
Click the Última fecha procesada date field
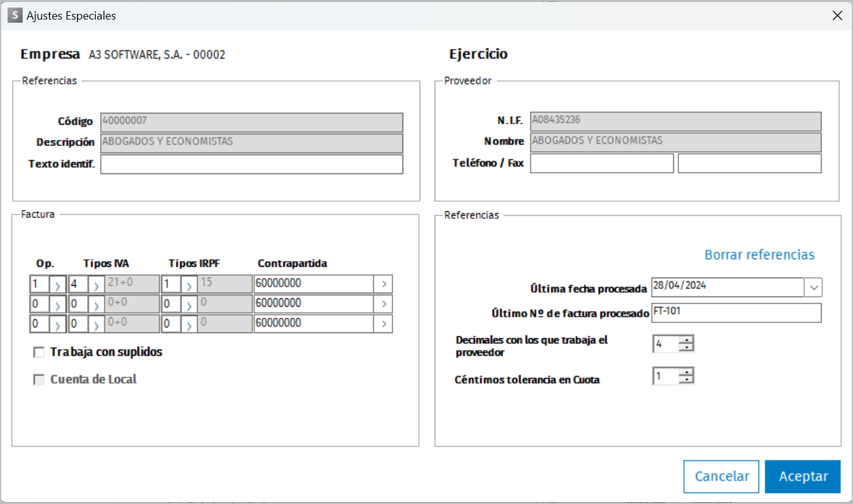(728, 288)
